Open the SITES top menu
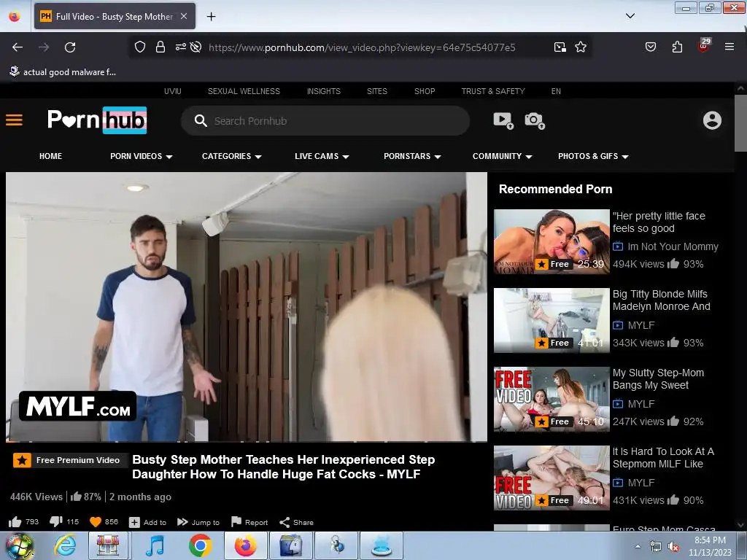Screen dimensions: 747x560 [377, 91]
